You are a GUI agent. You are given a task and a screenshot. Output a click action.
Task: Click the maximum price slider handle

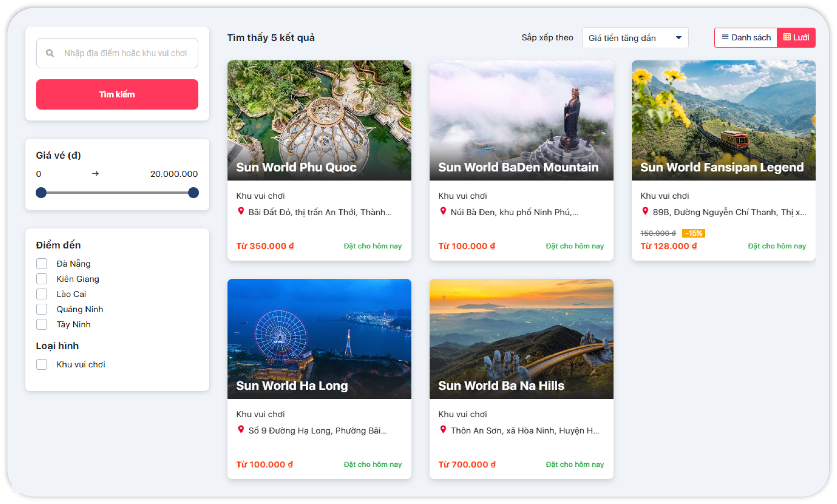[193, 193]
